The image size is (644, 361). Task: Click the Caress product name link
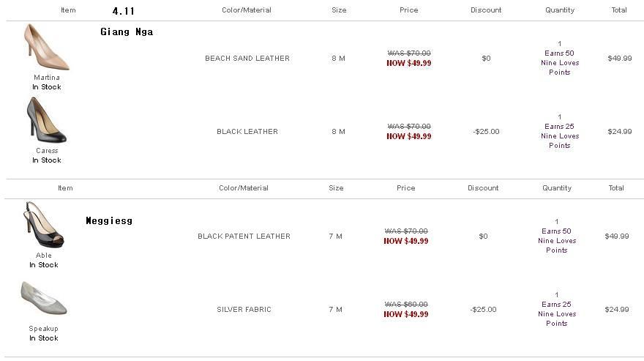(x=47, y=151)
